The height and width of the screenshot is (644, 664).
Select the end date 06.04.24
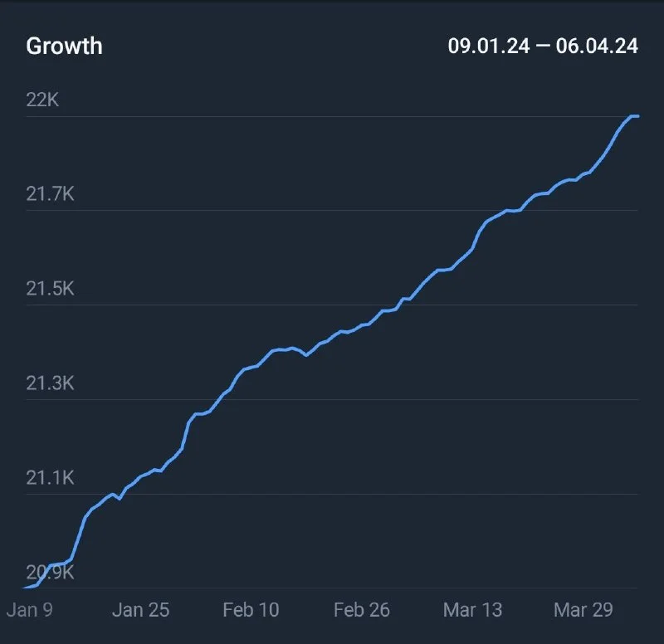point(596,46)
